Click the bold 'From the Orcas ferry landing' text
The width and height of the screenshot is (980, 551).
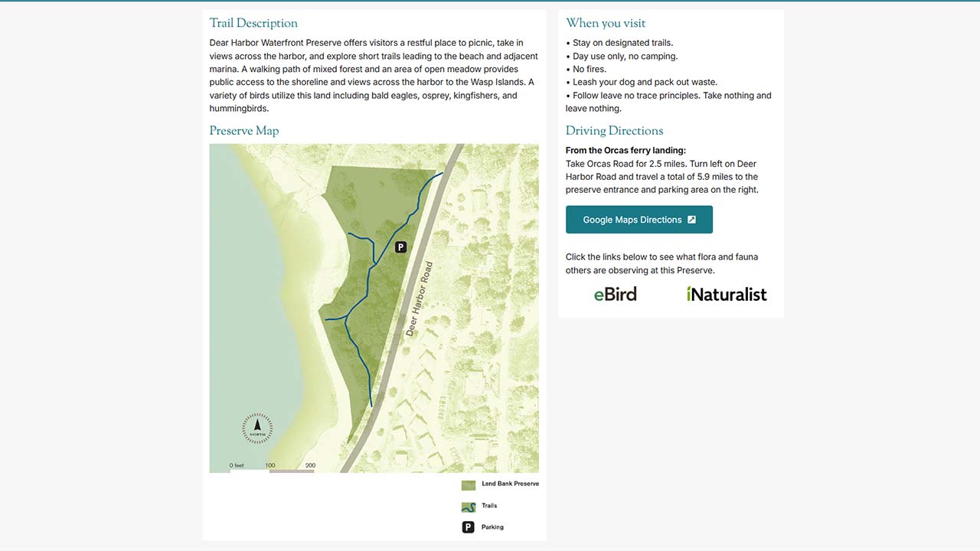click(x=626, y=151)
